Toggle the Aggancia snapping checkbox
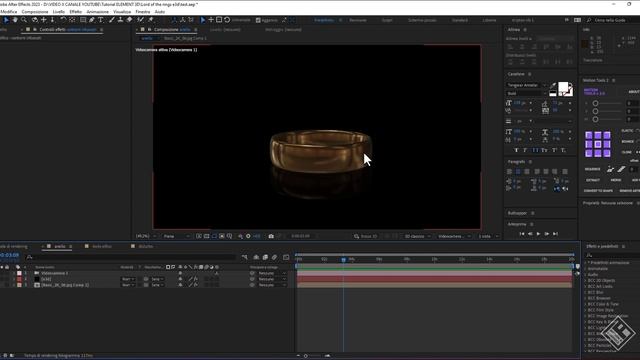The width and height of the screenshot is (640, 360). tap(258, 20)
